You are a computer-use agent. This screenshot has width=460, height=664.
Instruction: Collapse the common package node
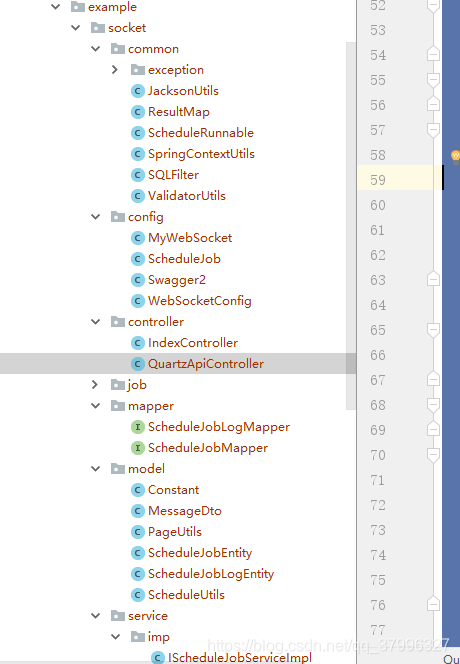[96, 49]
